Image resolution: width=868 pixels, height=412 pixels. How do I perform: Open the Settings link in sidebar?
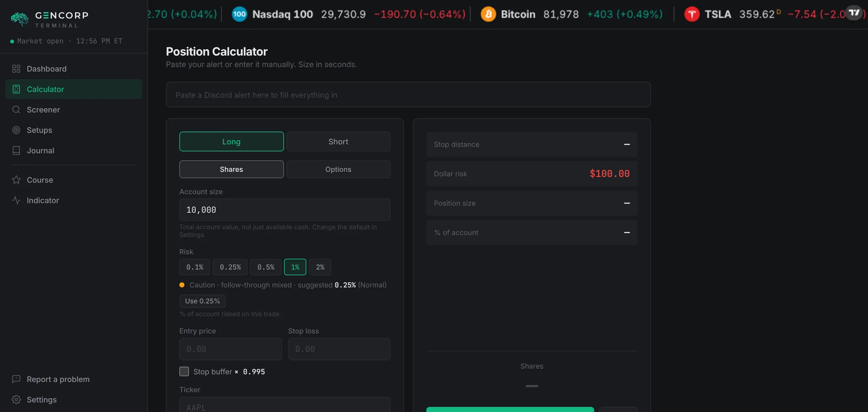[x=74, y=399]
